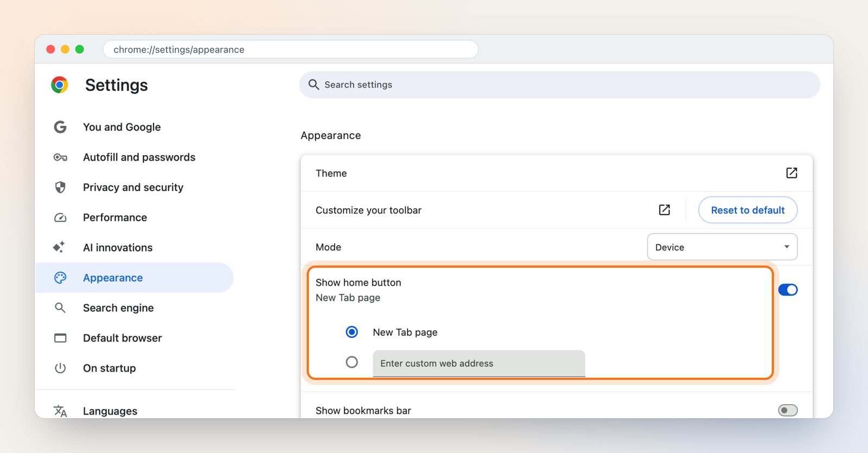Click the Mode row label
Image resolution: width=868 pixels, height=453 pixels.
click(328, 247)
